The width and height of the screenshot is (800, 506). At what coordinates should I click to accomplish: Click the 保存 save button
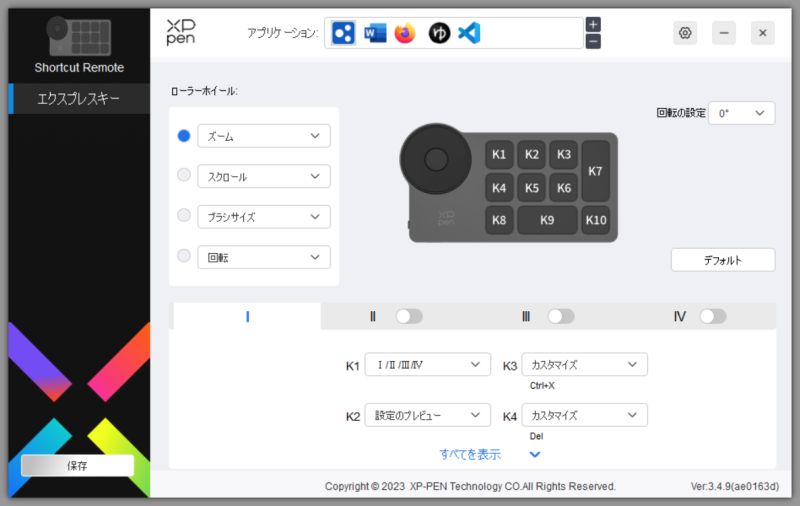click(x=77, y=465)
